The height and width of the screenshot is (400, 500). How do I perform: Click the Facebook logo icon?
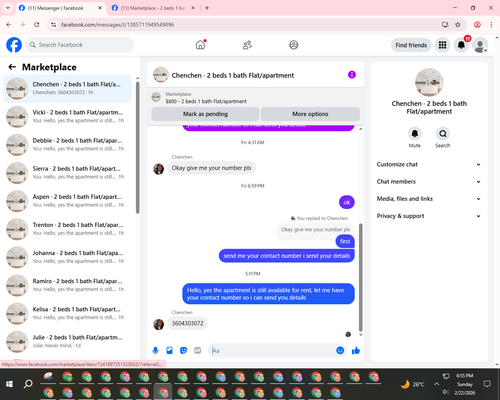point(14,45)
